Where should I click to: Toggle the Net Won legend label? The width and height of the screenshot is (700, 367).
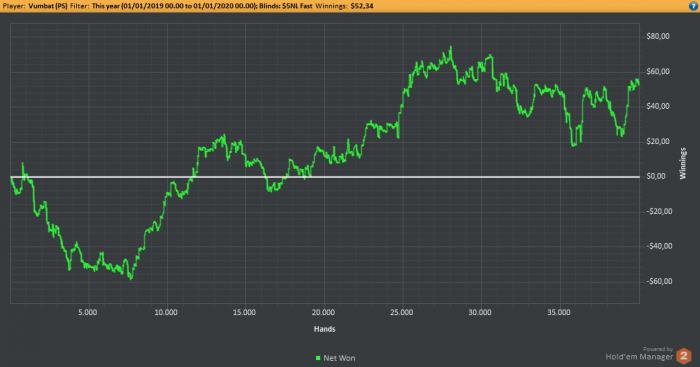click(339, 358)
